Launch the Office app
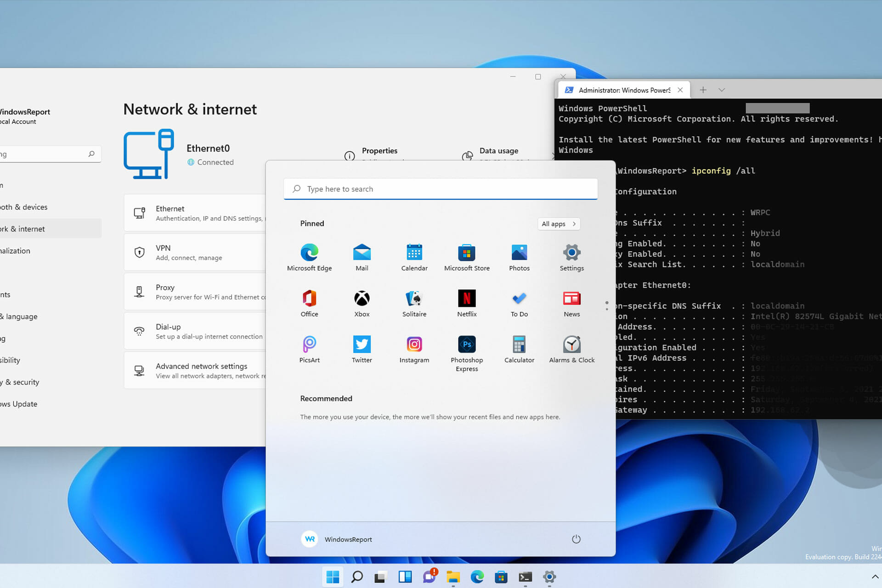The image size is (882, 588). click(309, 304)
